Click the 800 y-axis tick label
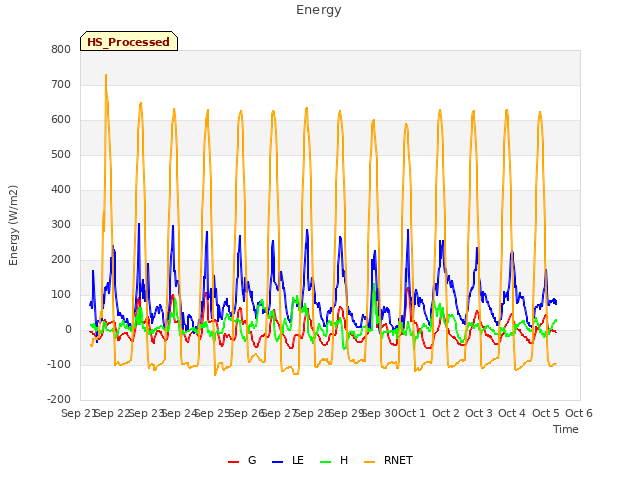 coord(61,49)
